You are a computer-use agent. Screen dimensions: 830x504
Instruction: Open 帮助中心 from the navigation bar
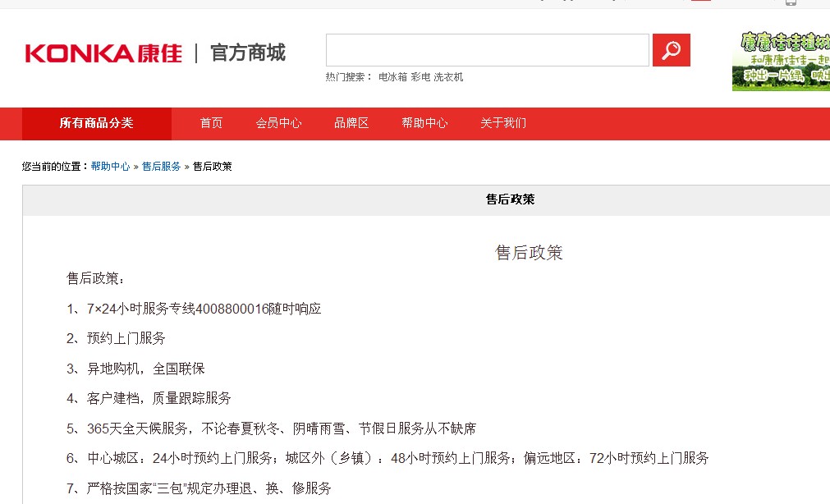click(424, 122)
